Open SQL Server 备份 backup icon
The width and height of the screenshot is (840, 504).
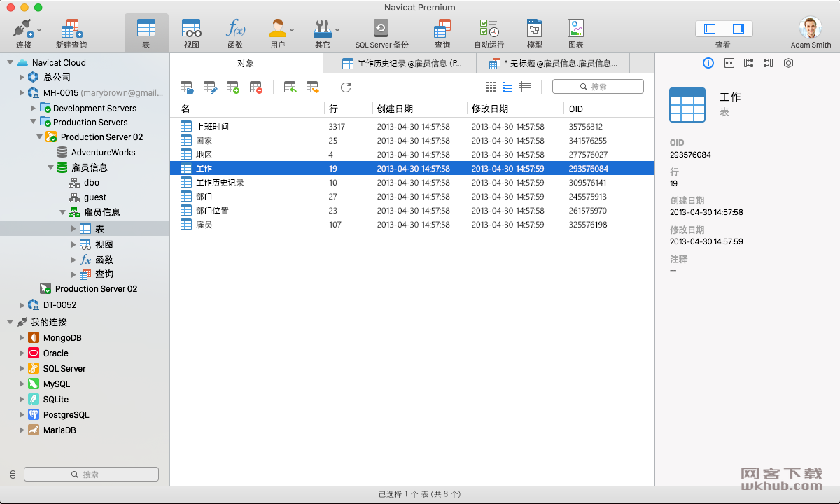(x=381, y=29)
